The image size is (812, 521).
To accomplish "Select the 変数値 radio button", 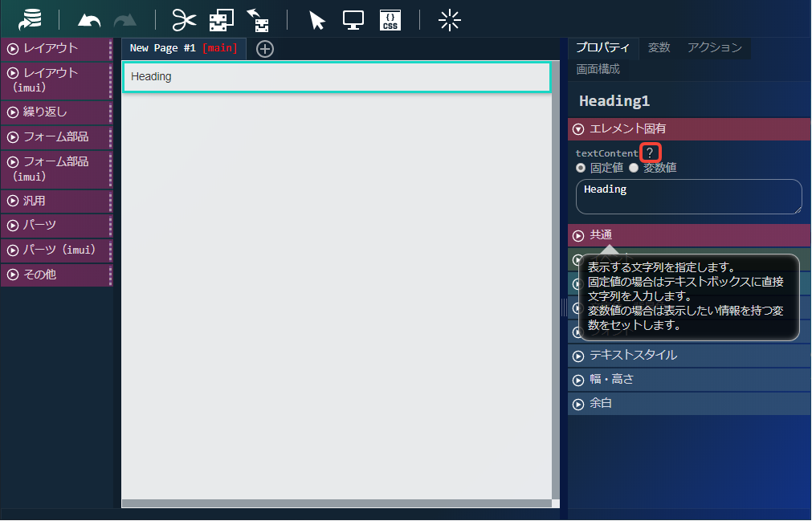I will [x=634, y=168].
